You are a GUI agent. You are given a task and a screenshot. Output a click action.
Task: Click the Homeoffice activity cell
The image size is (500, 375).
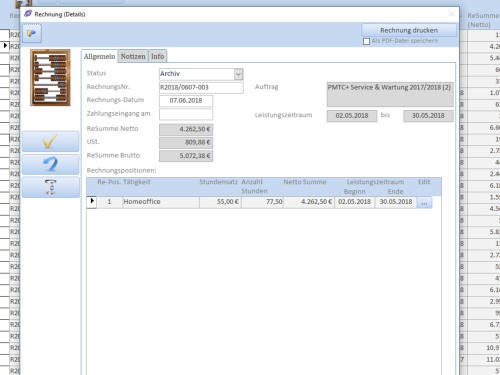click(x=161, y=202)
